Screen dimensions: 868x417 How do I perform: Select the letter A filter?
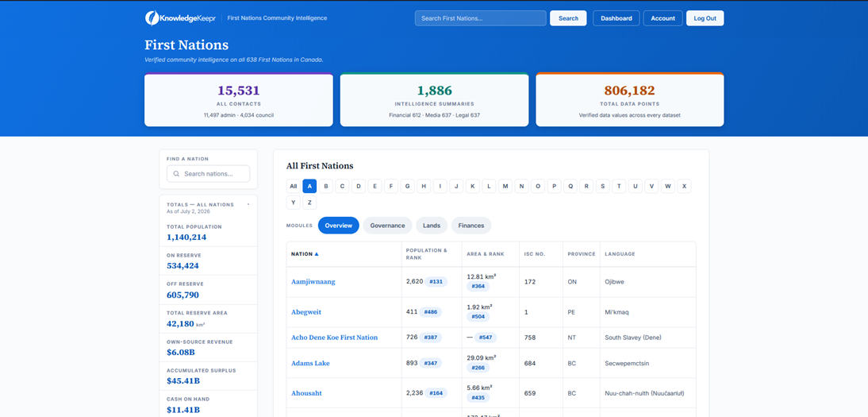pos(309,187)
